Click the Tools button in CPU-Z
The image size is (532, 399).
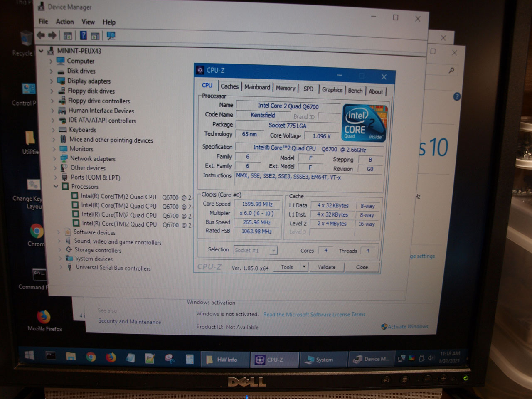[287, 267]
